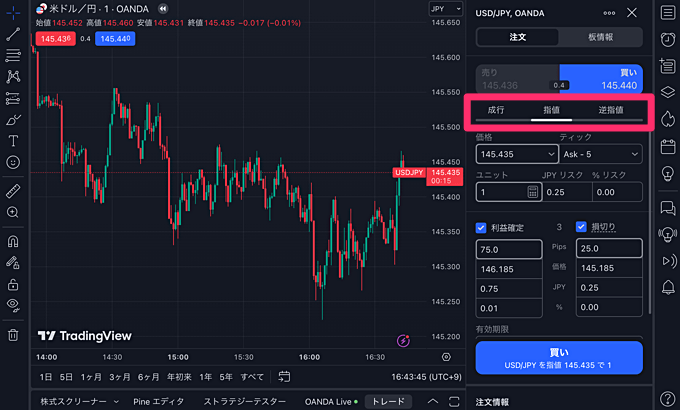Select the 買い buy side toggle

[x=601, y=79]
